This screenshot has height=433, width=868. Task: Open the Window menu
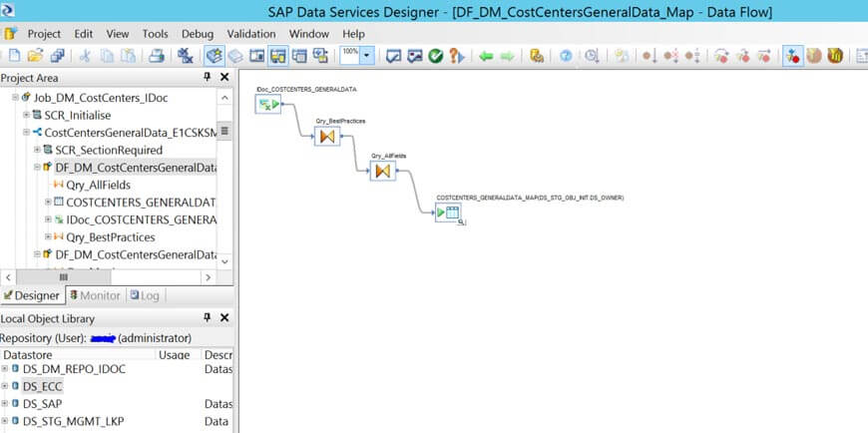(x=309, y=34)
